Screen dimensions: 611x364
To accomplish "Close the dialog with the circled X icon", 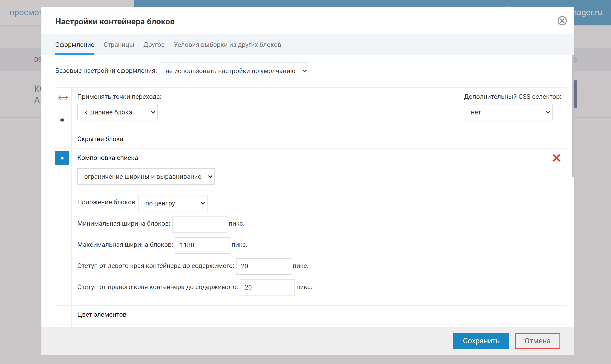I will (x=562, y=21).
